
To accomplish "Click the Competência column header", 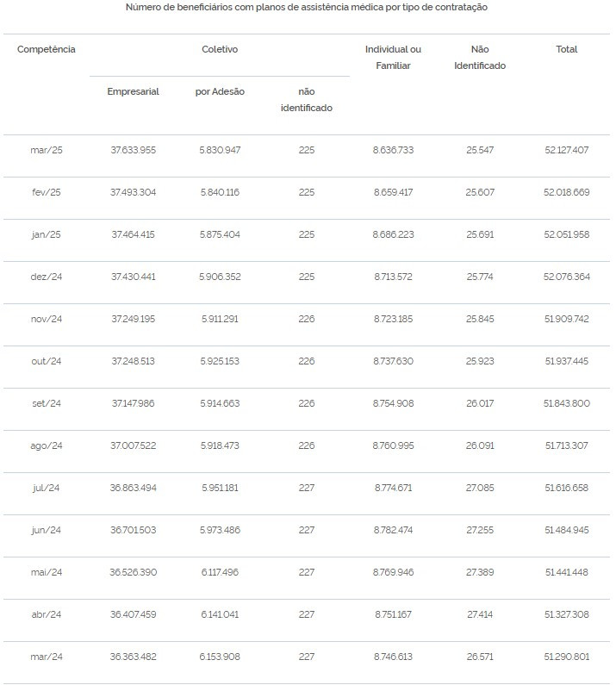I will pos(46,49).
